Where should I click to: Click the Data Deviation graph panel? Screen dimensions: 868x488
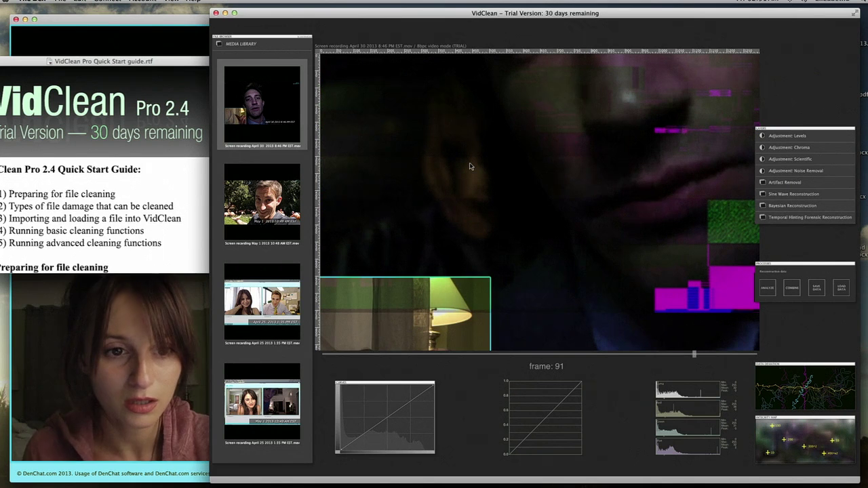tap(805, 388)
